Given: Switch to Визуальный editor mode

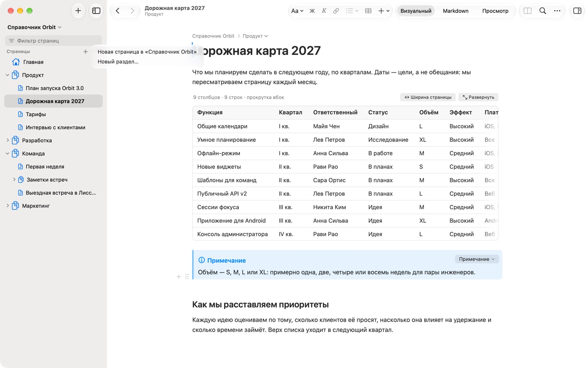Looking at the screenshot, I should 416,11.
